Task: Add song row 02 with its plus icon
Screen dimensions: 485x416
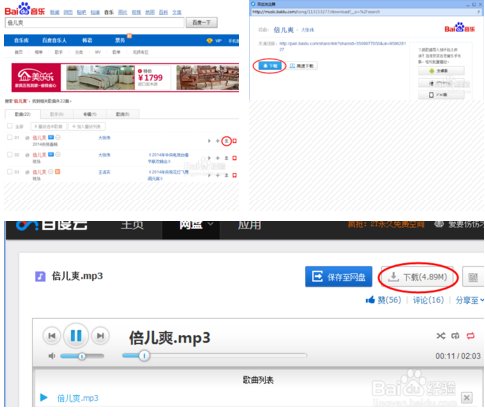Action: (x=218, y=158)
